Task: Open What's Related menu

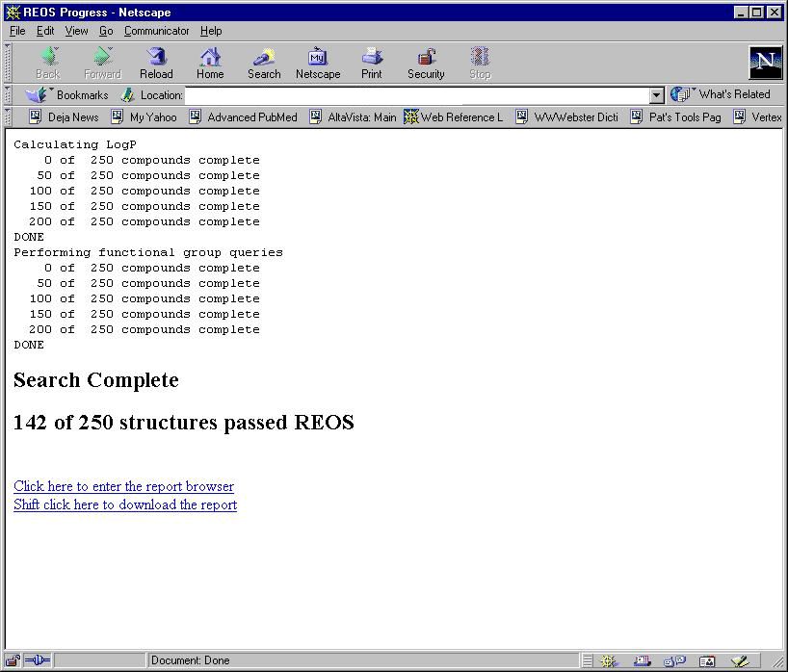Action: click(721, 94)
